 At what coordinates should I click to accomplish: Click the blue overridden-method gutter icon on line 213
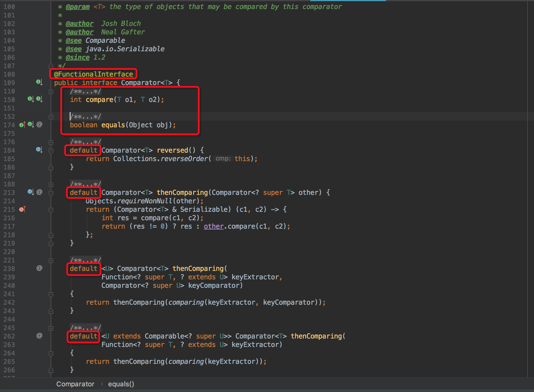31,192
